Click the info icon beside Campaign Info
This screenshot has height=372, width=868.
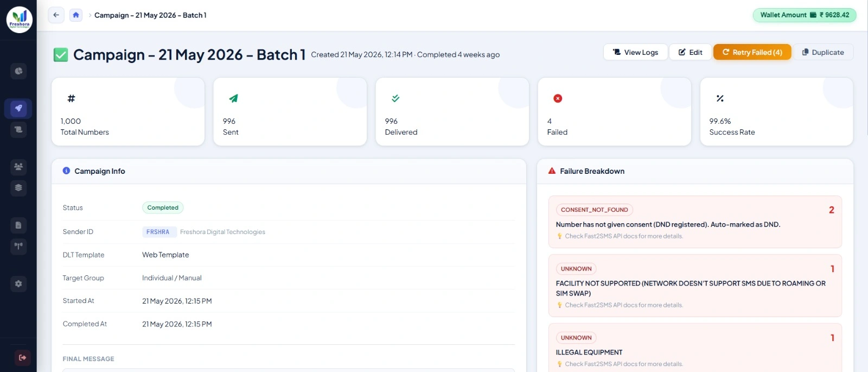66,171
